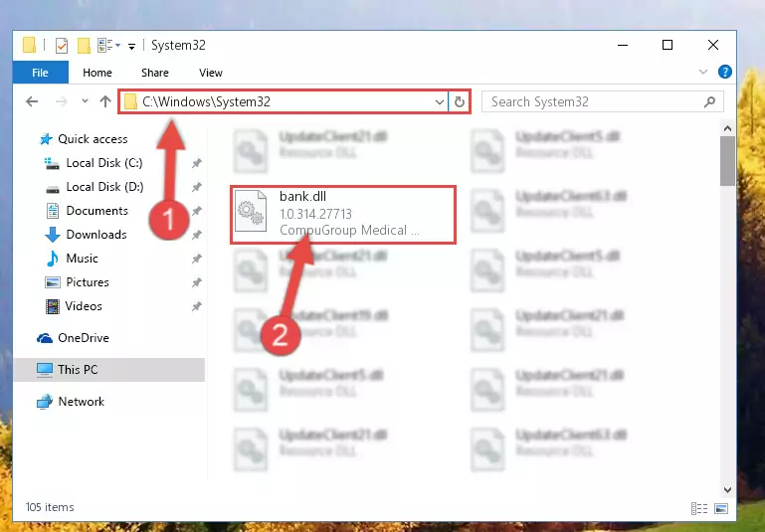The image size is (765, 532).
Task: Expand the address bar history dropdown
Action: (x=439, y=101)
